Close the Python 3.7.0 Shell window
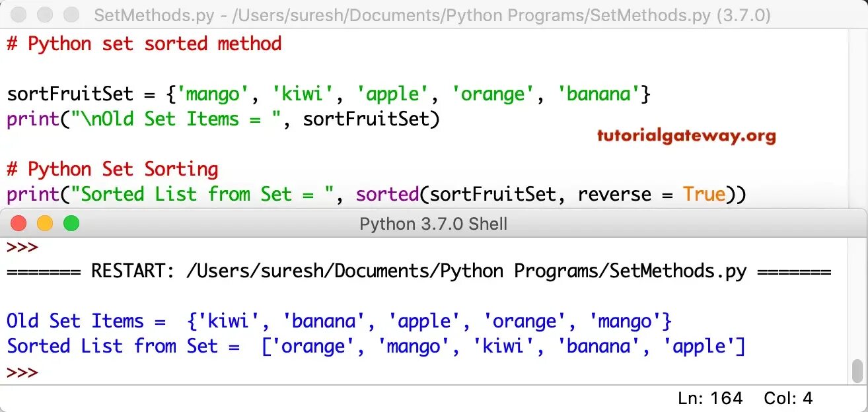The width and height of the screenshot is (868, 412). pos(18,224)
